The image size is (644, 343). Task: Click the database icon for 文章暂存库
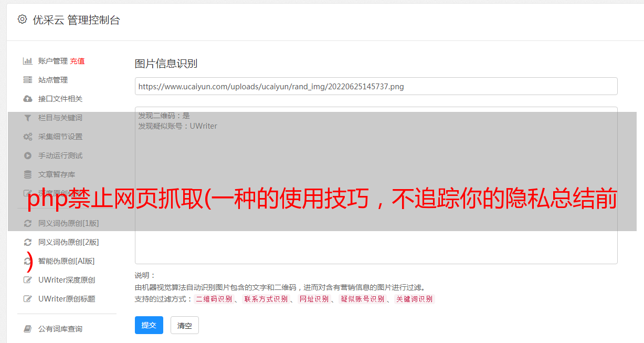28,174
